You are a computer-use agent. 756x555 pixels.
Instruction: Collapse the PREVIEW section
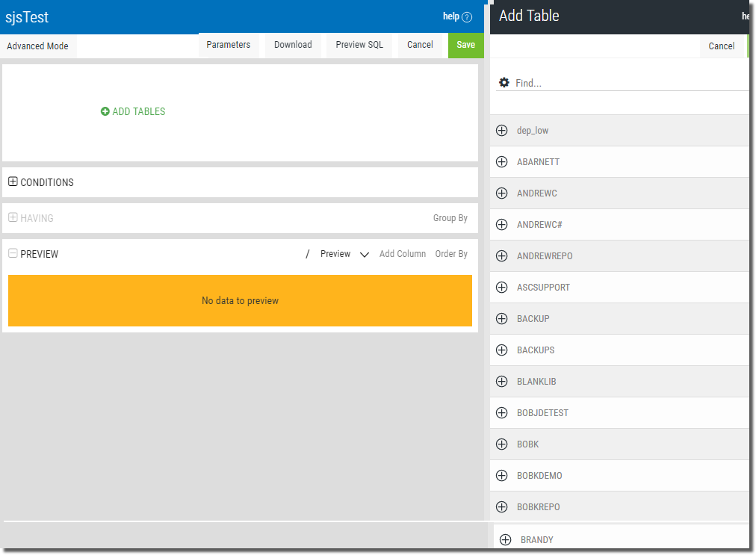pos(13,254)
